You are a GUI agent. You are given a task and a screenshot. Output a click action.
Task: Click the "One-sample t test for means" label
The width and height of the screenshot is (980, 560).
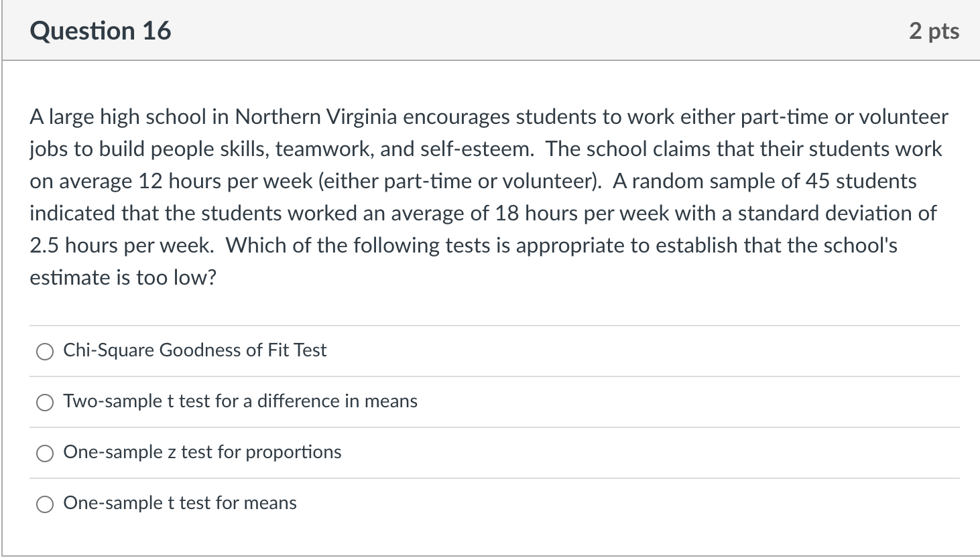pyautogui.click(x=180, y=503)
